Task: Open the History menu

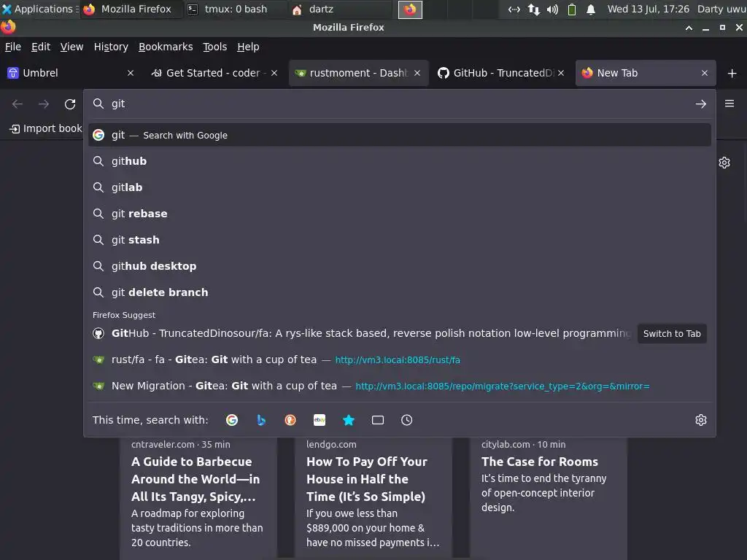Action: 111,47
